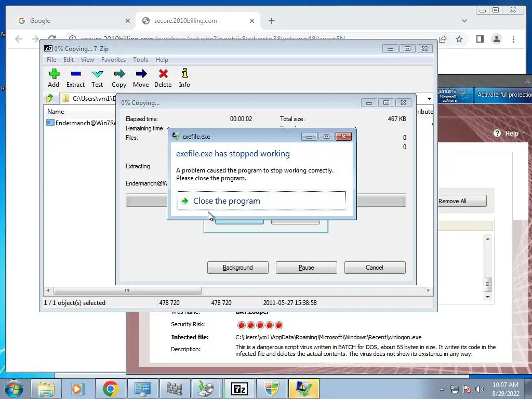Click the Chrome back arrow

(x=19, y=39)
